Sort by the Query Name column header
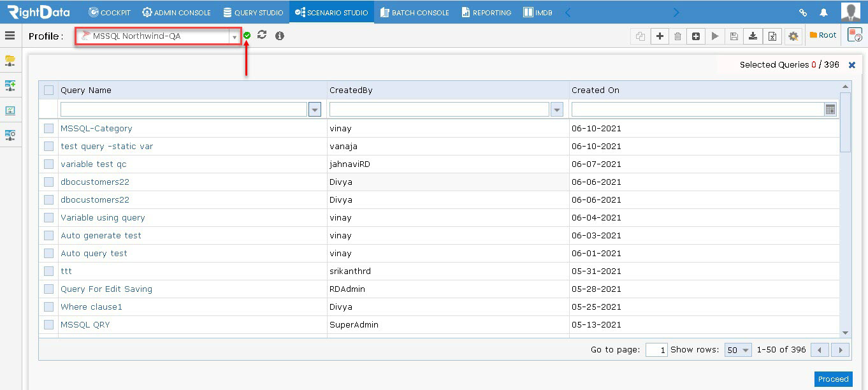Image resolution: width=868 pixels, height=390 pixels. point(86,90)
